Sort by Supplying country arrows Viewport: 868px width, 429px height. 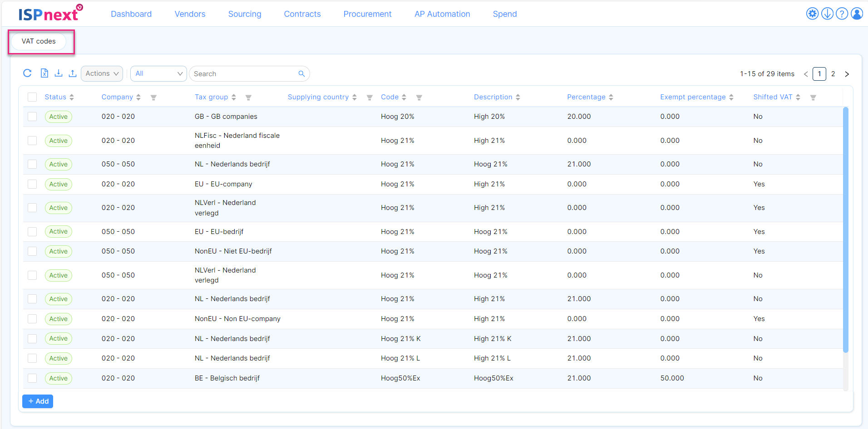click(355, 97)
